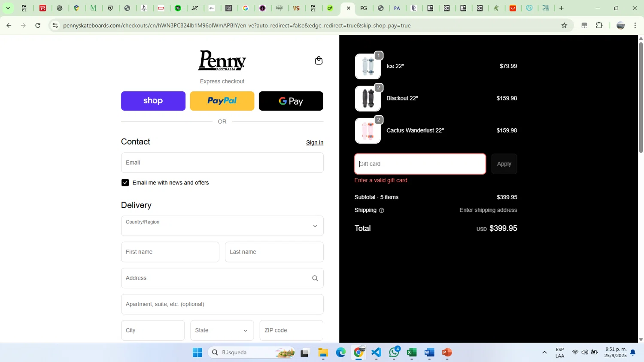Viewport: 644px width, 362px height.
Task: Pay with Shop Pay express button
Action: click(153, 101)
